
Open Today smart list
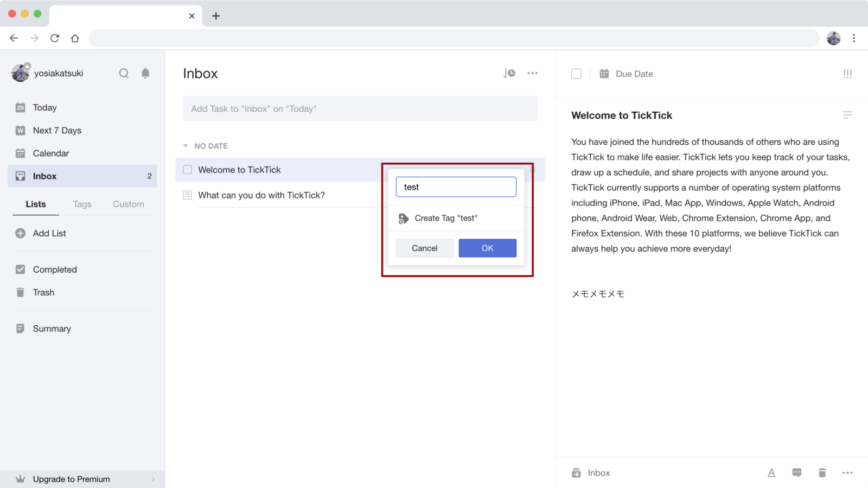click(x=82, y=107)
